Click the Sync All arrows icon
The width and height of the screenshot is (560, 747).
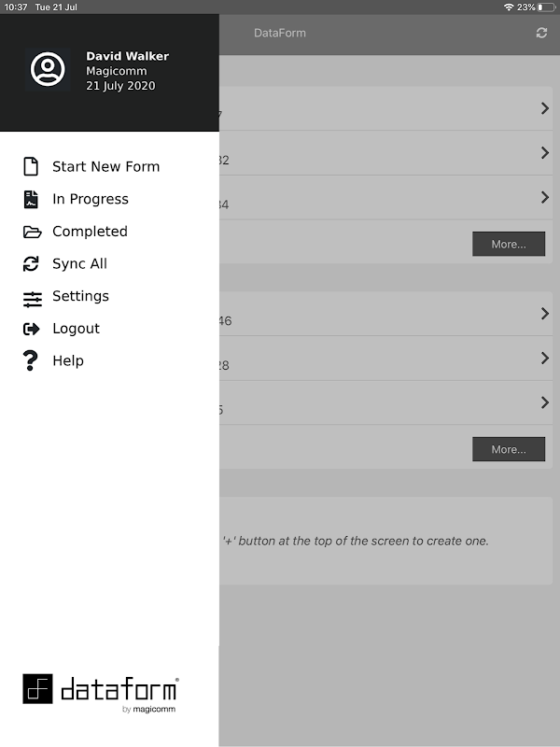click(32, 264)
